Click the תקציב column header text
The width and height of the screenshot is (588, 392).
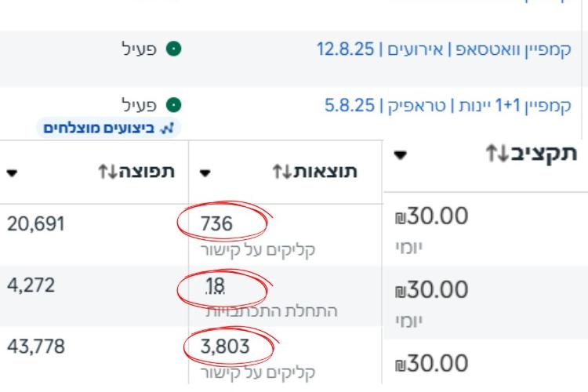click(544, 154)
